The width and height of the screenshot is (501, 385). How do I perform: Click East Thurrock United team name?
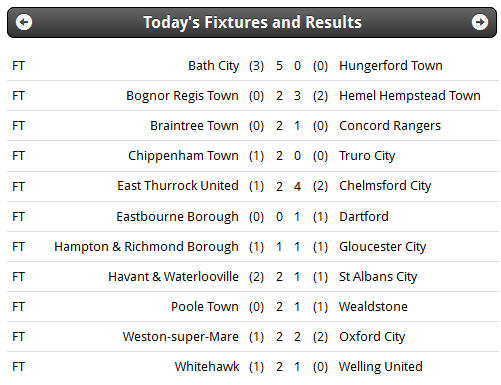point(178,186)
